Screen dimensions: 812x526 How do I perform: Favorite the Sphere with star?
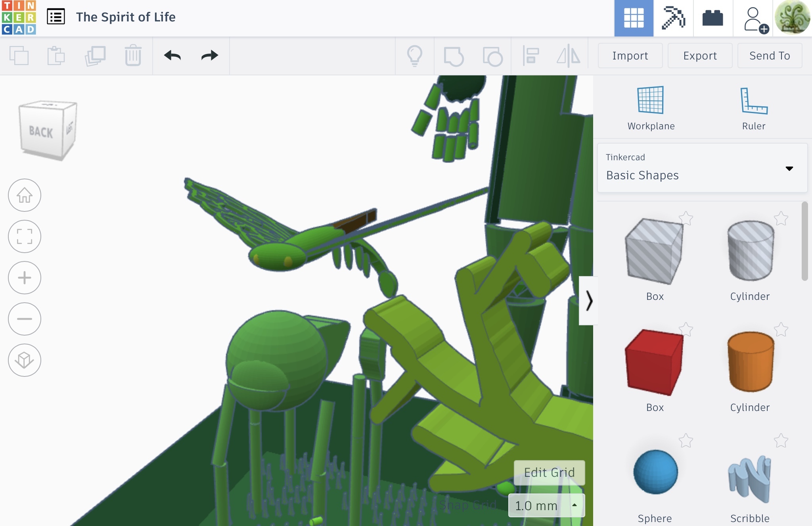coord(686,440)
